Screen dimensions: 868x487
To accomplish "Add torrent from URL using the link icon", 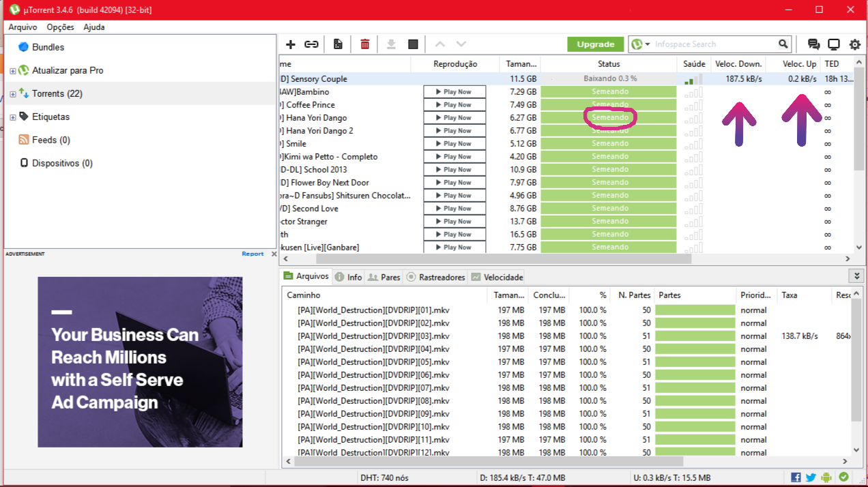I will tap(311, 44).
